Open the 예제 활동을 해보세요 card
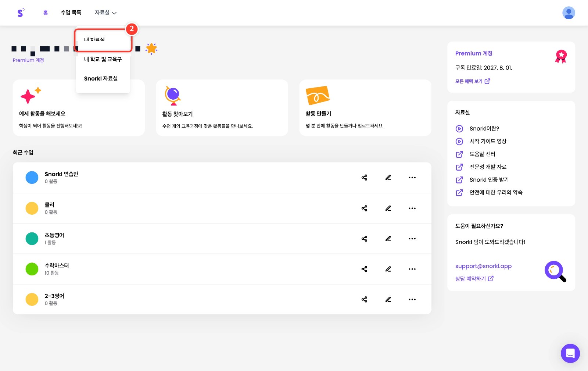This screenshot has width=588, height=371. 79,108
